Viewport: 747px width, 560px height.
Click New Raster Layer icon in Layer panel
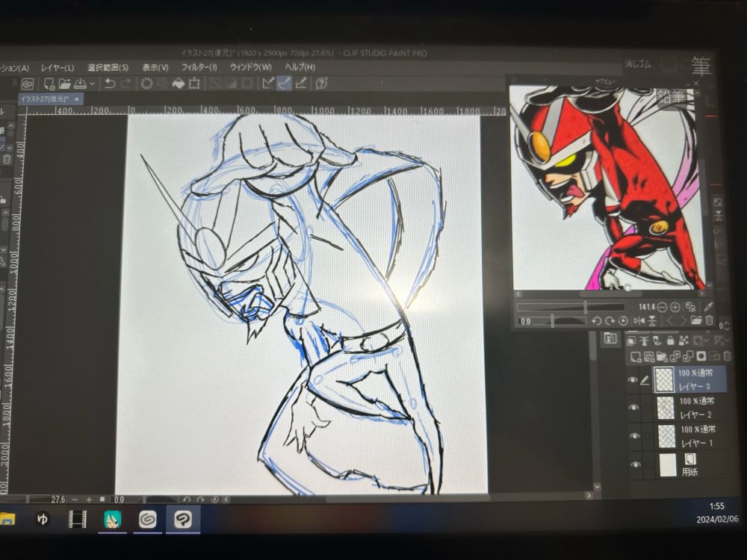(636, 357)
